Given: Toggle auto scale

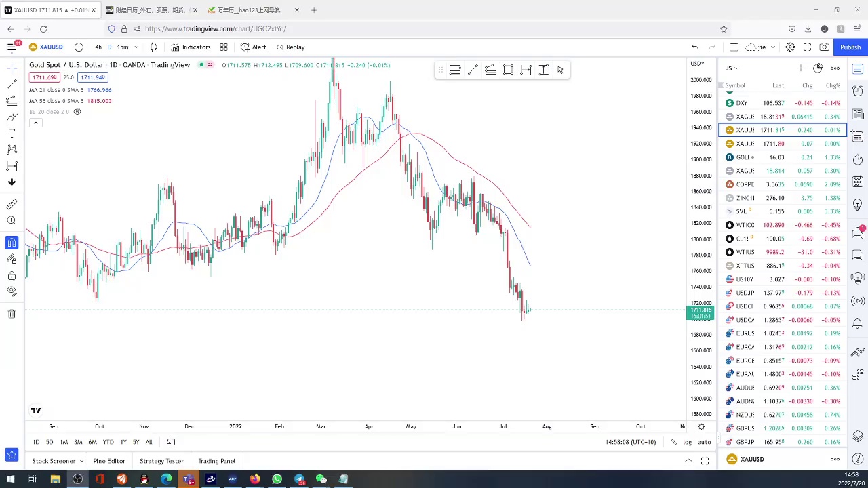Looking at the screenshot, I should (705, 442).
